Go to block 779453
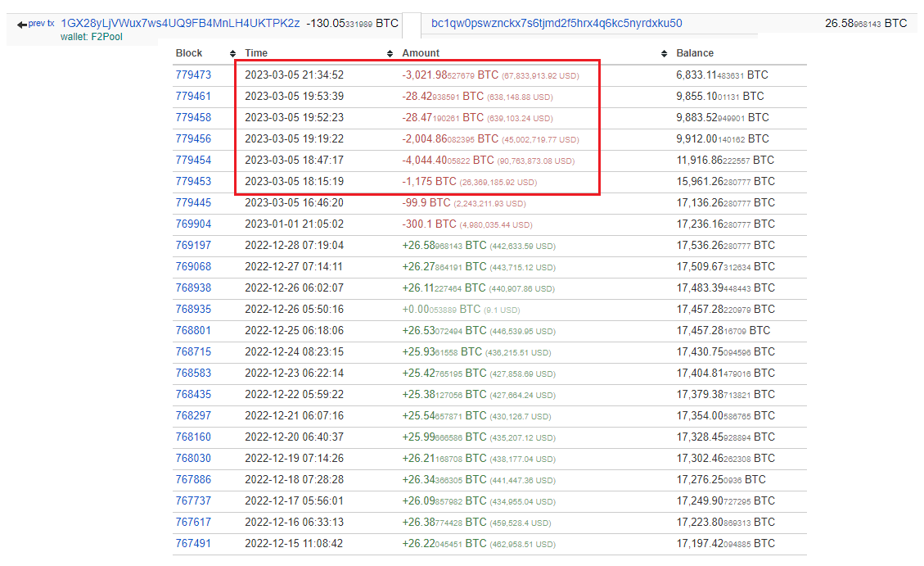This screenshot has height=566, width=924. (x=193, y=181)
